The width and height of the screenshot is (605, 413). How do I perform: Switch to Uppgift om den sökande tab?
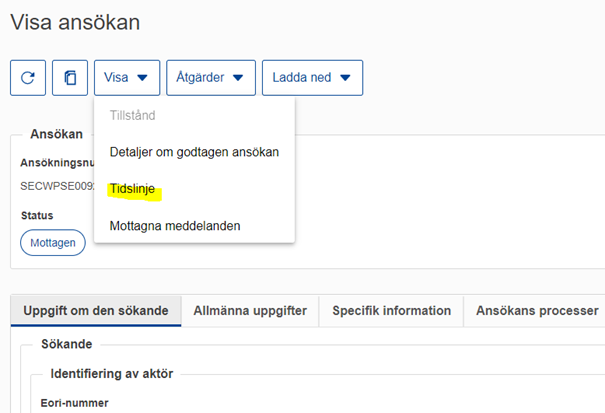pos(96,311)
